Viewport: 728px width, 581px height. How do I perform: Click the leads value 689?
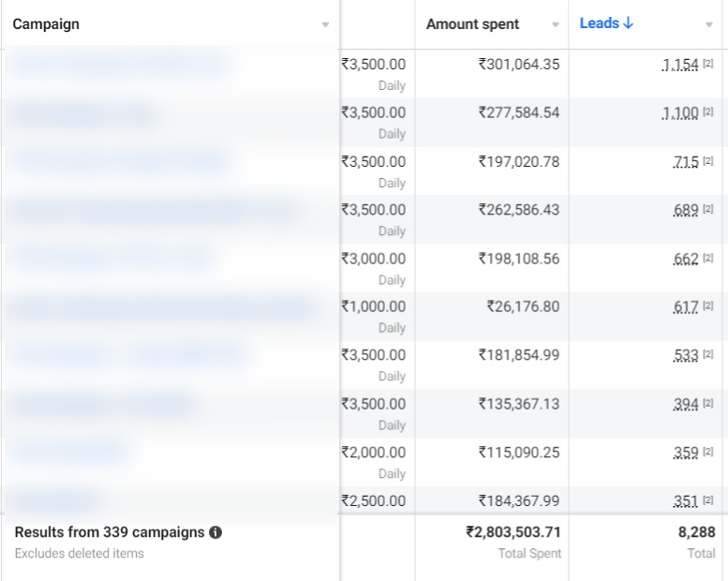(686, 210)
